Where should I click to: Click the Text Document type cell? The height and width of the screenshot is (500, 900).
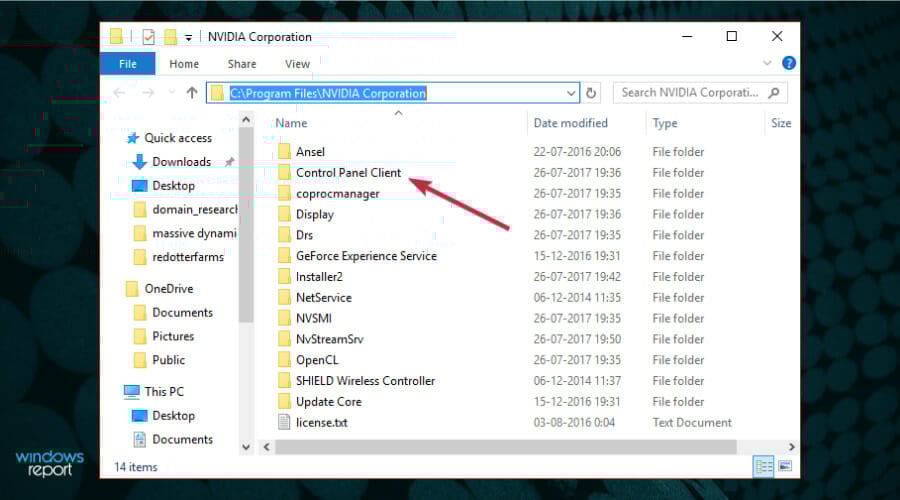pyautogui.click(x=692, y=423)
